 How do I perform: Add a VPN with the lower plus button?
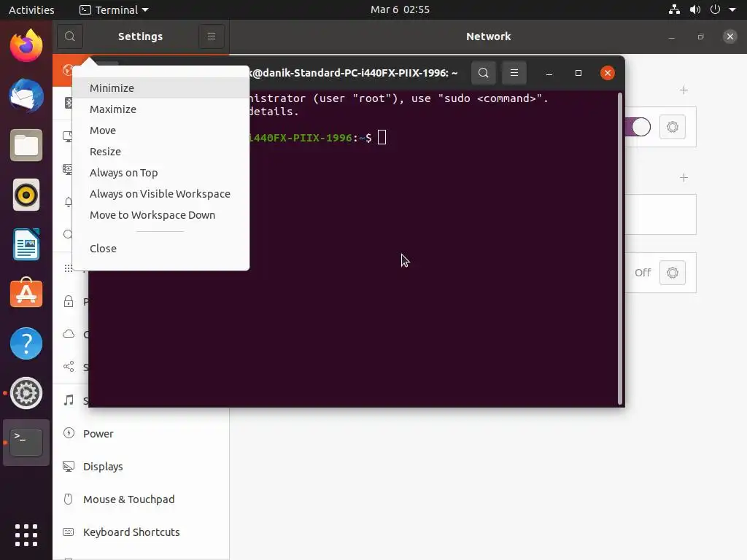[x=684, y=178]
